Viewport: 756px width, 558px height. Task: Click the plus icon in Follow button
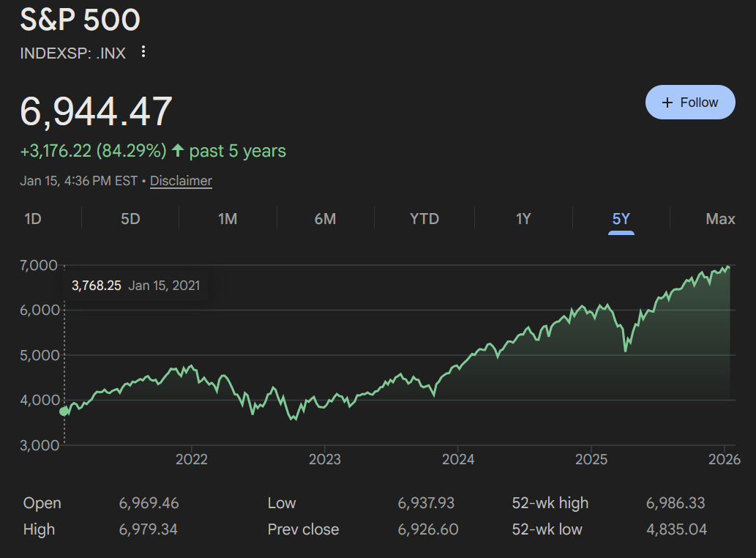click(667, 103)
